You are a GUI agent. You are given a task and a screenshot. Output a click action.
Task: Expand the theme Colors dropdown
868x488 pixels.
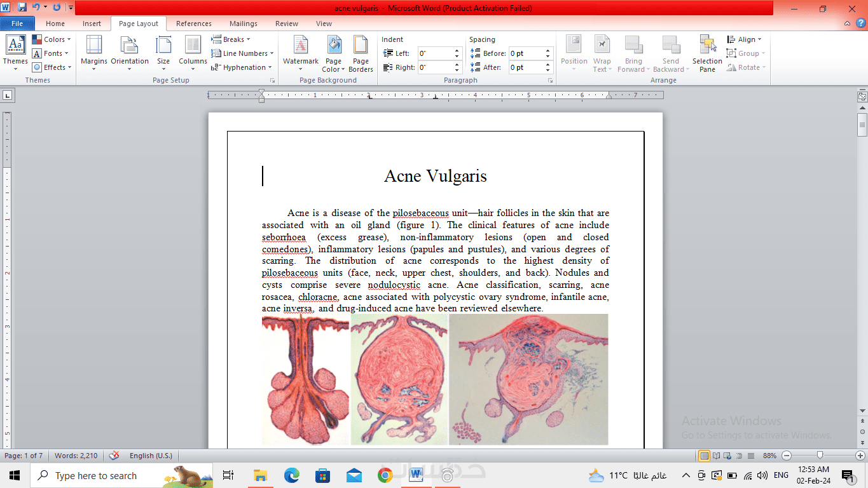click(x=52, y=39)
